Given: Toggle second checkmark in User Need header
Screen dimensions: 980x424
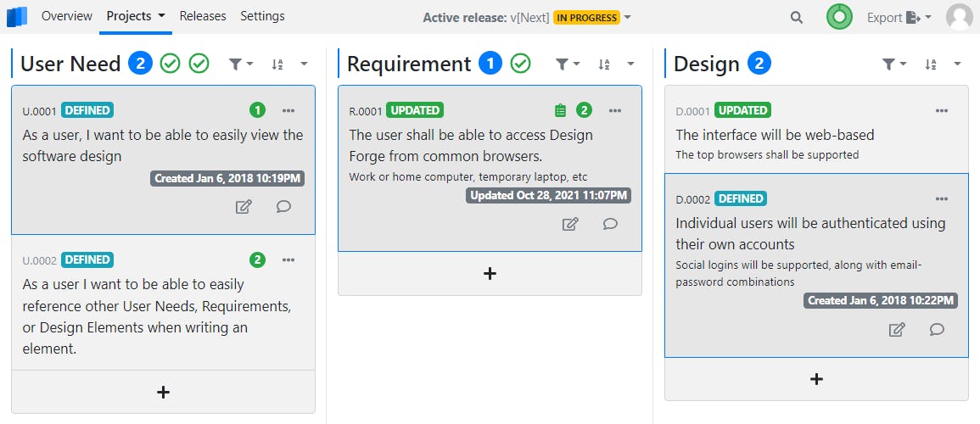Looking at the screenshot, I should (x=199, y=64).
